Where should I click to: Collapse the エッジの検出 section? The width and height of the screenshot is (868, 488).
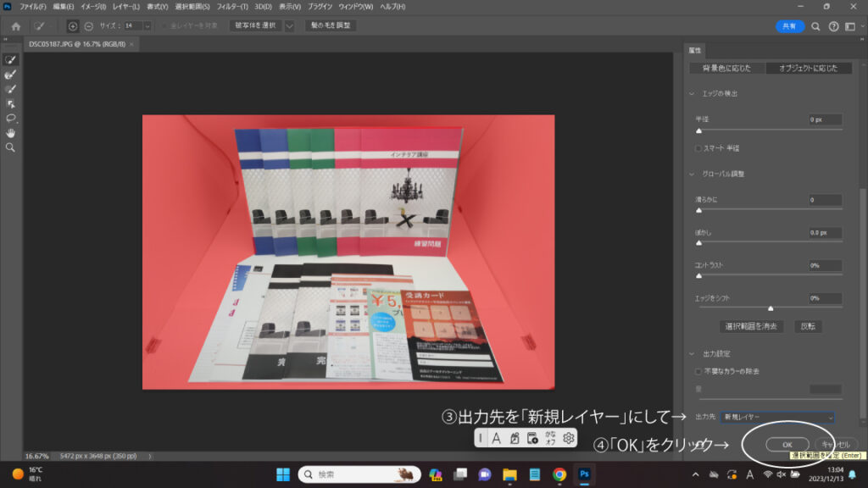pos(692,93)
